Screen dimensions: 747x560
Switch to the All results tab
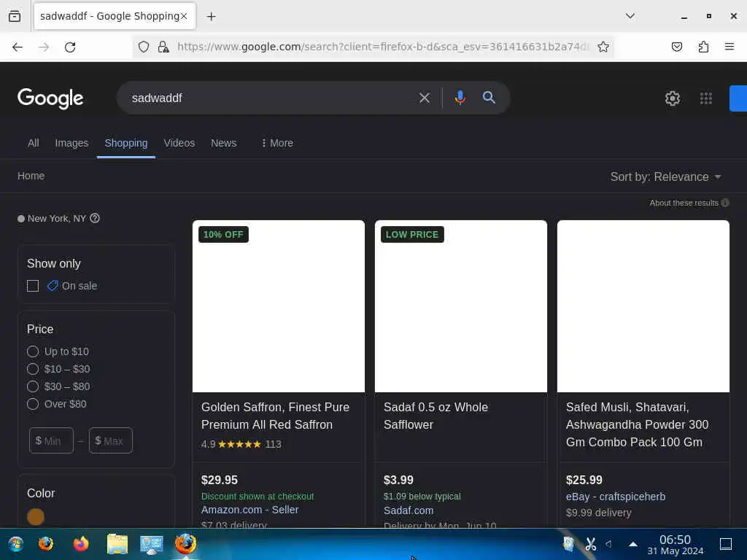pos(34,143)
